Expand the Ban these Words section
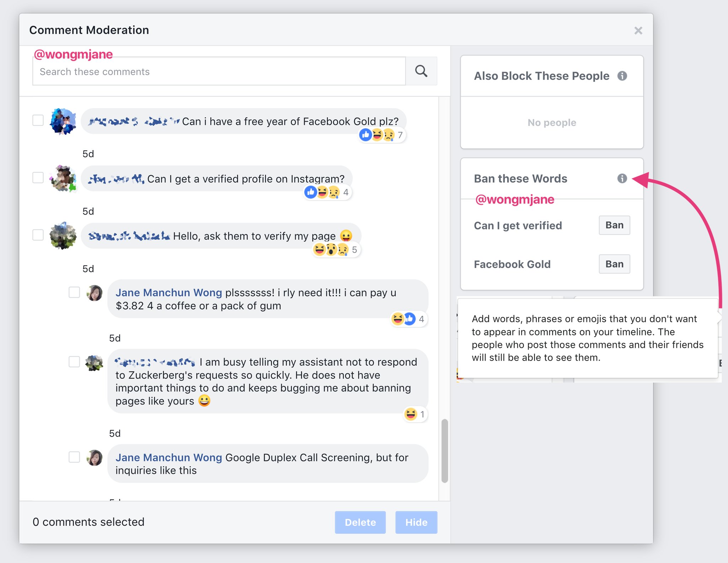Image resolution: width=728 pixels, height=563 pixels. pos(520,177)
